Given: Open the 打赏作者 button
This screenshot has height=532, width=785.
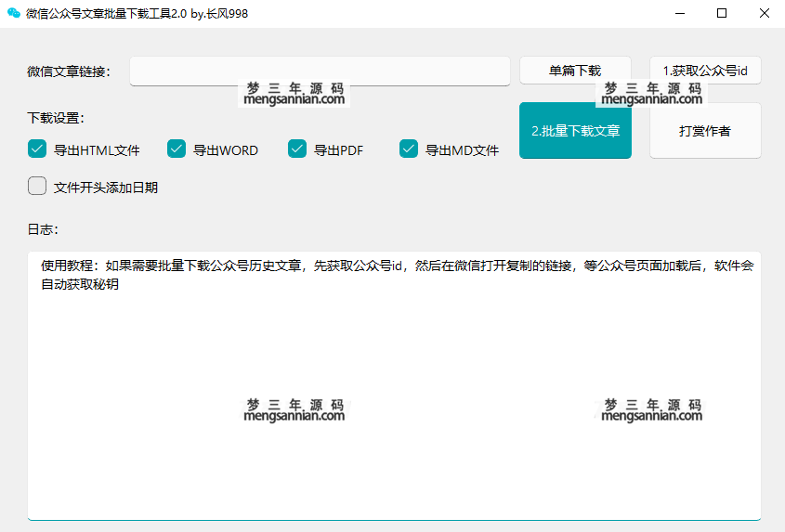Looking at the screenshot, I should coord(705,131).
